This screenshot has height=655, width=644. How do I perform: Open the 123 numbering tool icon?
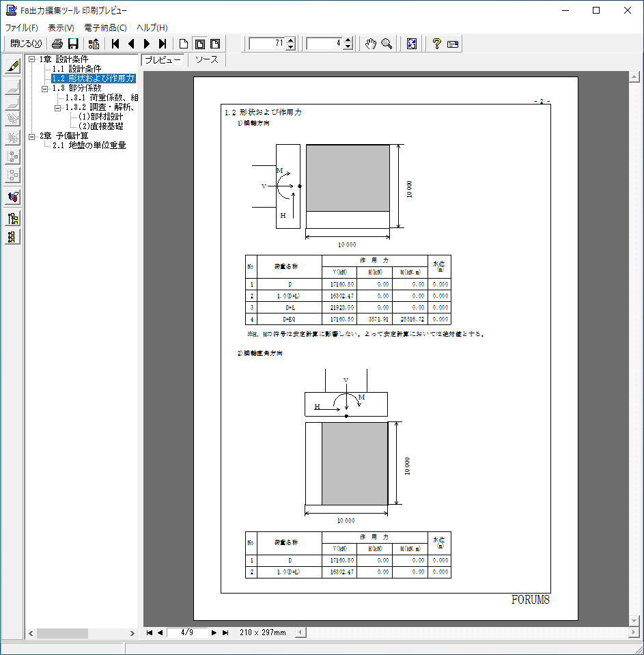13,196
